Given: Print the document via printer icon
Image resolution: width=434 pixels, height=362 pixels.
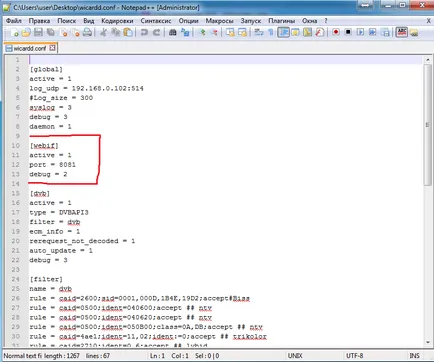Looking at the screenshot, I should 87,32.
